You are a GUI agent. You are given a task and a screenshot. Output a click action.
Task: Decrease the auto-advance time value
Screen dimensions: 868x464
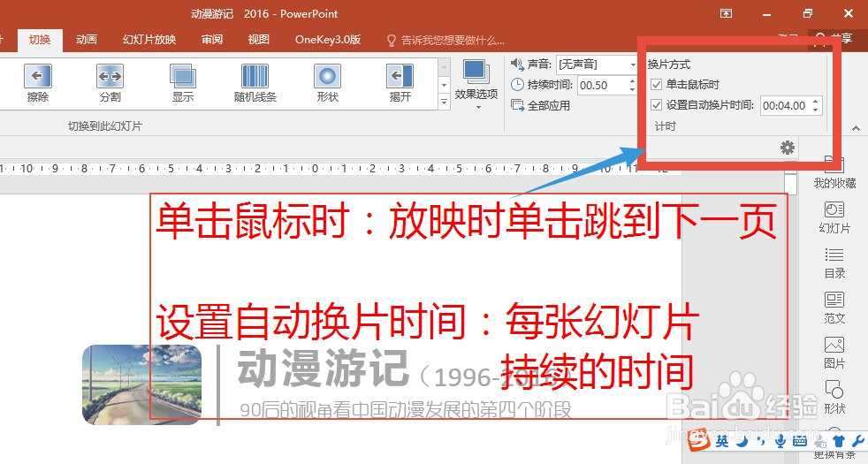[816, 110]
